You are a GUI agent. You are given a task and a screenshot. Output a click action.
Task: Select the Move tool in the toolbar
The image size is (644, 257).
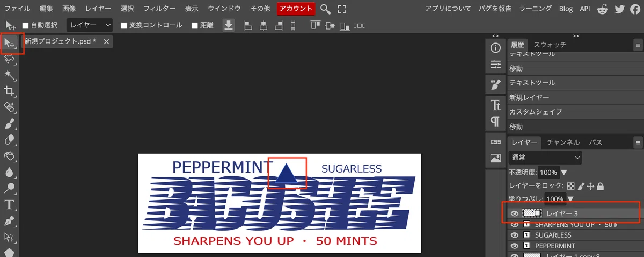tap(9, 42)
